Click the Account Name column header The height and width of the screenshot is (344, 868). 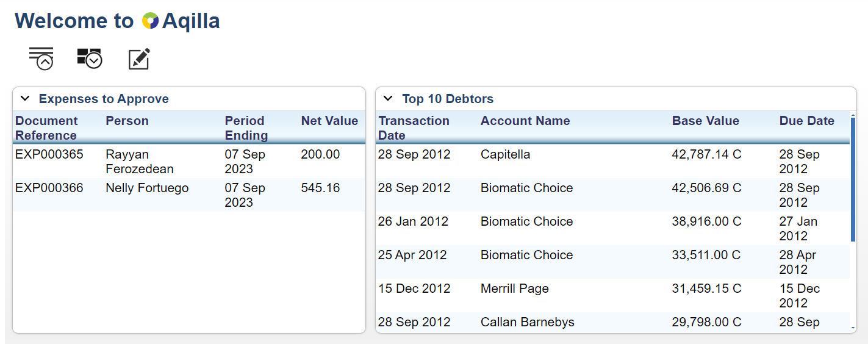coord(525,121)
